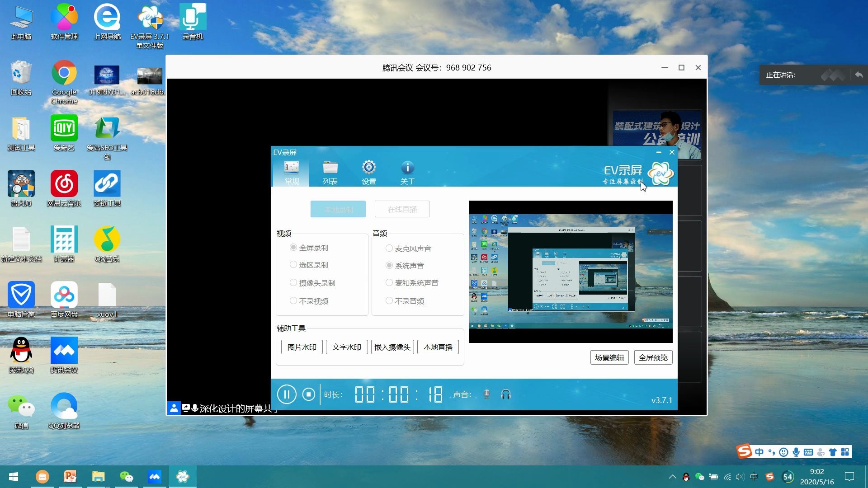Select 系统声音 audio option

point(405,266)
